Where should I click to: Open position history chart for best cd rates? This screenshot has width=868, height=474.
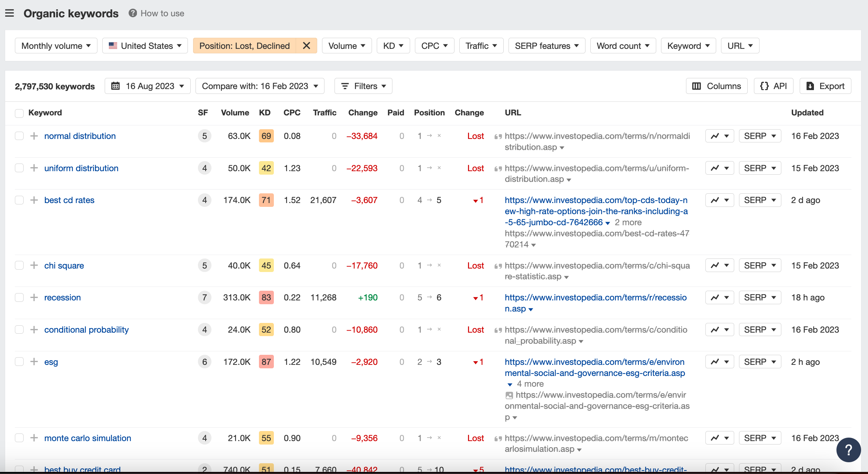720,200
